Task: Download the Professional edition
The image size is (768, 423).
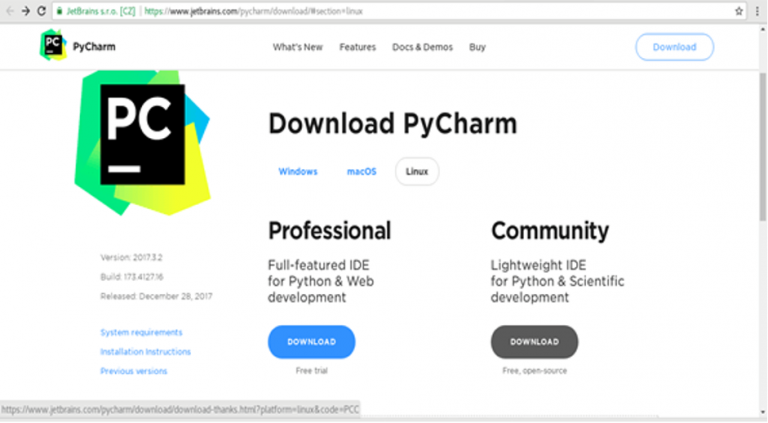Action: 312,342
